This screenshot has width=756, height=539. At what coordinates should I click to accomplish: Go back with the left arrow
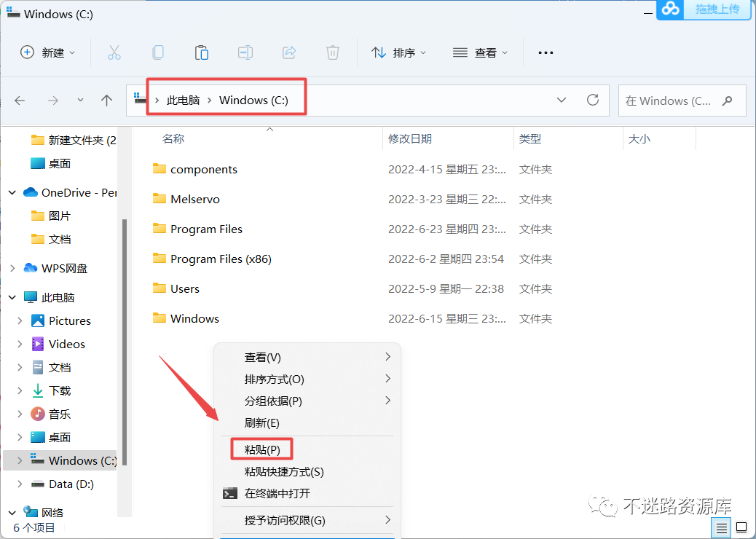[20, 101]
